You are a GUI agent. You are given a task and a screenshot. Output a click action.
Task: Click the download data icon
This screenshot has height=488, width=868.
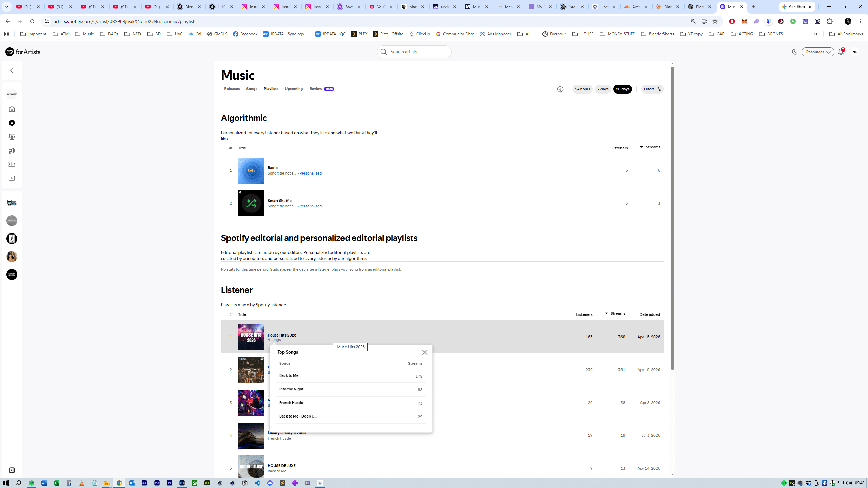pos(560,89)
